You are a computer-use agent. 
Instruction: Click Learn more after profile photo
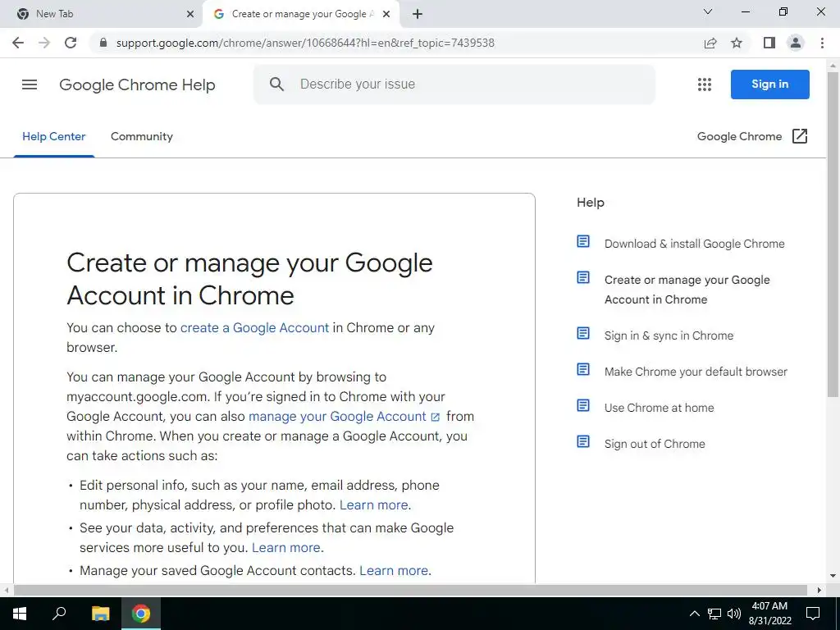point(373,504)
